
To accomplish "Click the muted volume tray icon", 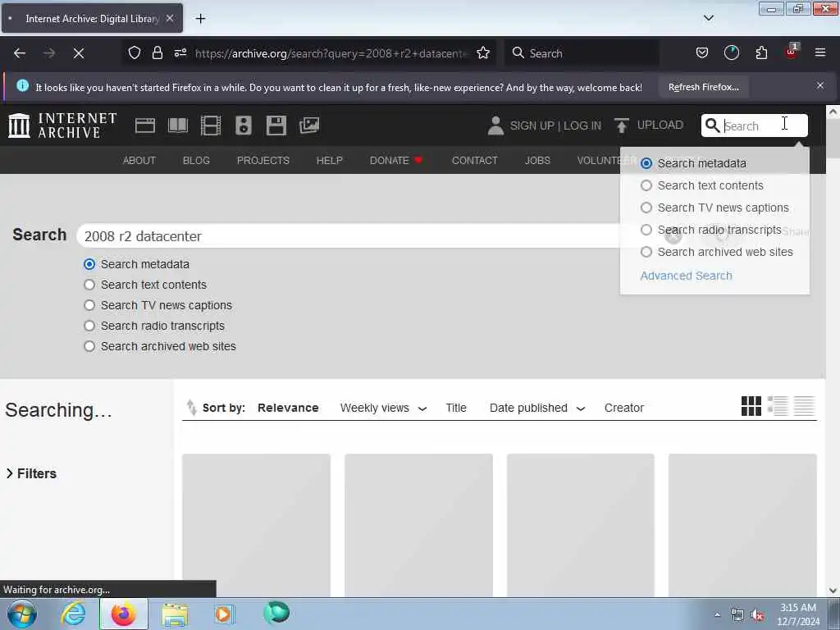I will pyautogui.click(x=757, y=615).
